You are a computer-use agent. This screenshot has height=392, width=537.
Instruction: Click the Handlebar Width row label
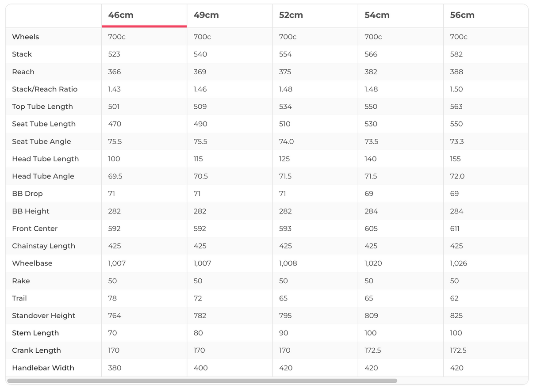(43, 368)
